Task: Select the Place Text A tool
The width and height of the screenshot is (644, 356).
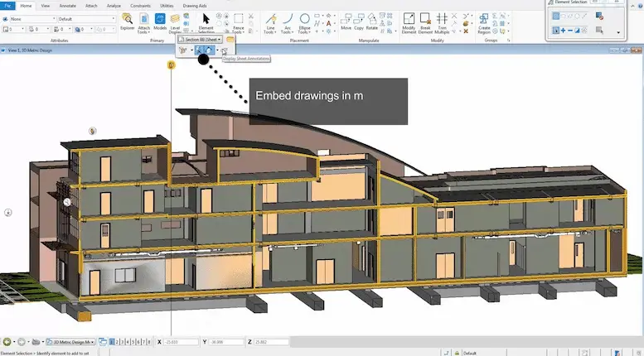Action: [328, 23]
